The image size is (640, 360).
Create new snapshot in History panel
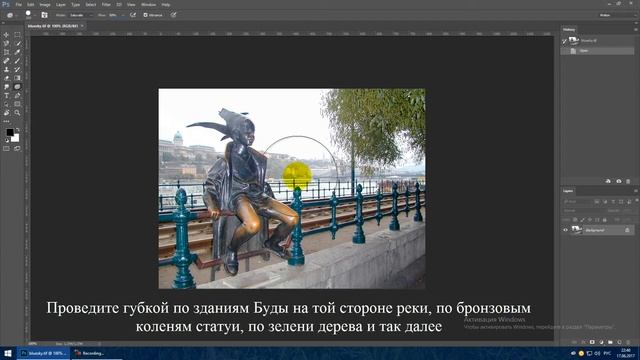619,181
